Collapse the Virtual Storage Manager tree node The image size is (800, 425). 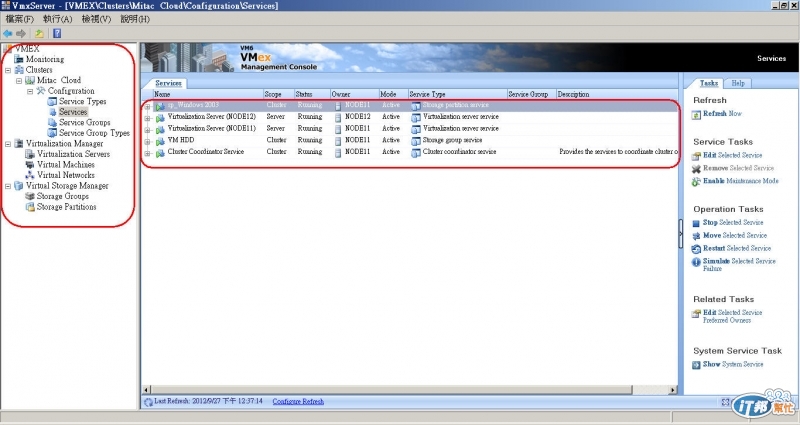8,186
